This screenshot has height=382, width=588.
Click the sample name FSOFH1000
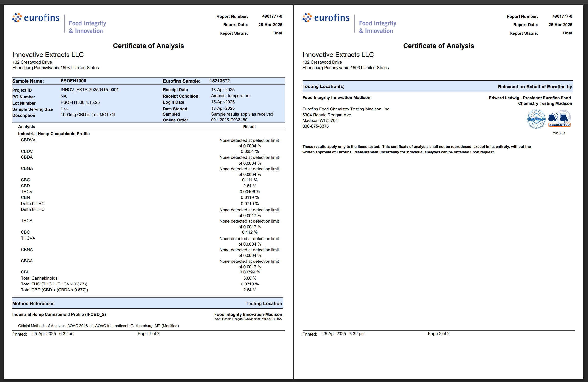point(73,81)
